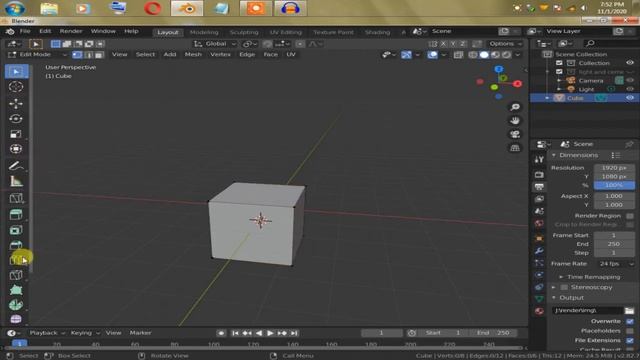Exclude Collection via its checkbox
Image resolution: width=640 pixels, height=360 pixels.
[559, 63]
